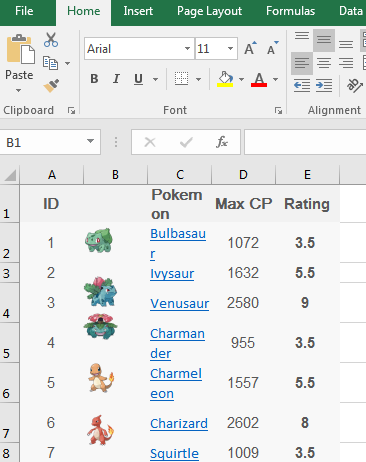The width and height of the screenshot is (366, 462).
Task: Increase font size with the large A
Action: coord(250,48)
